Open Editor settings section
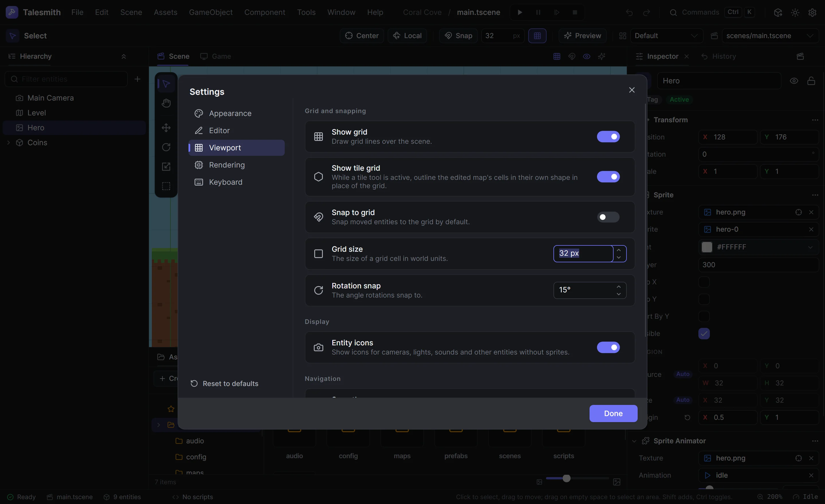This screenshot has width=825, height=504. (236, 131)
